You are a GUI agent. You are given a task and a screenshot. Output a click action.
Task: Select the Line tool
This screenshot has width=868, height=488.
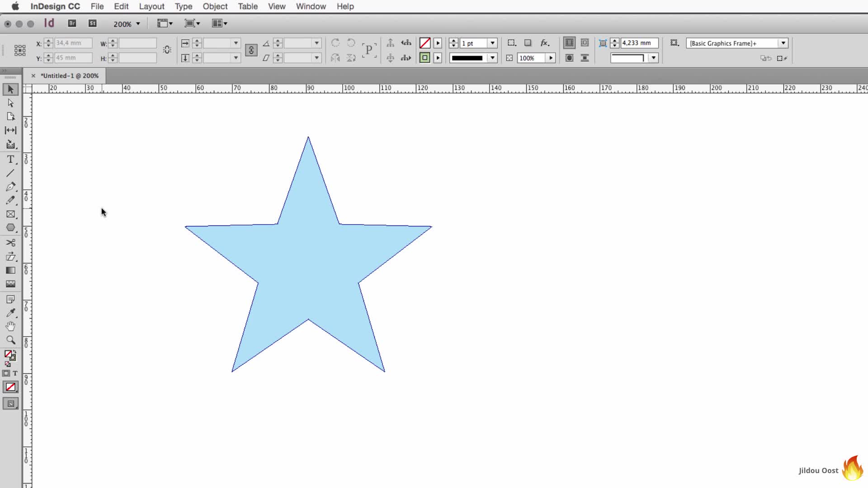point(10,173)
